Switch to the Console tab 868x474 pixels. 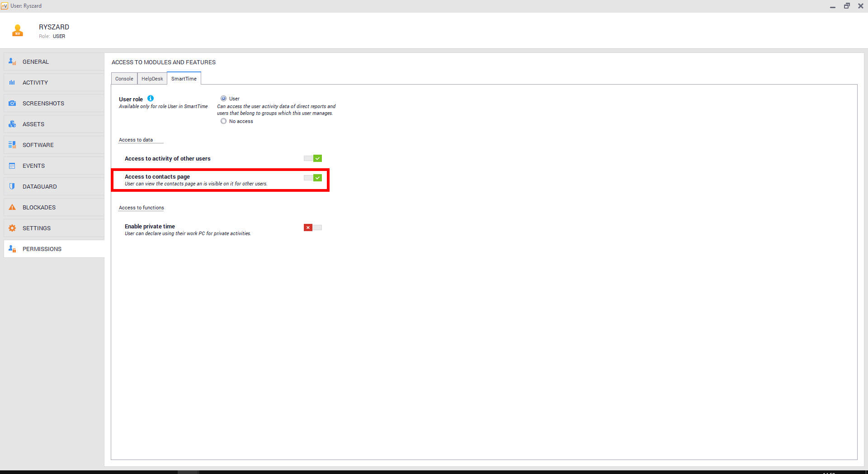tap(124, 79)
